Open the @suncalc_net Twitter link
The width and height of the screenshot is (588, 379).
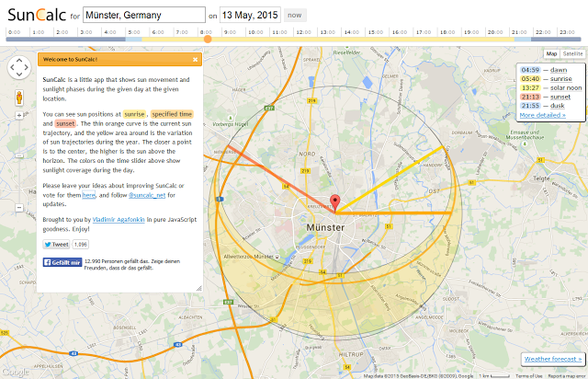pos(147,195)
